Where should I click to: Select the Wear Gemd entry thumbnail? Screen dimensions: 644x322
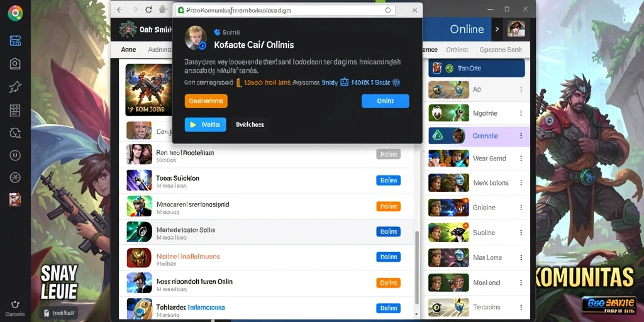coord(448,158)
